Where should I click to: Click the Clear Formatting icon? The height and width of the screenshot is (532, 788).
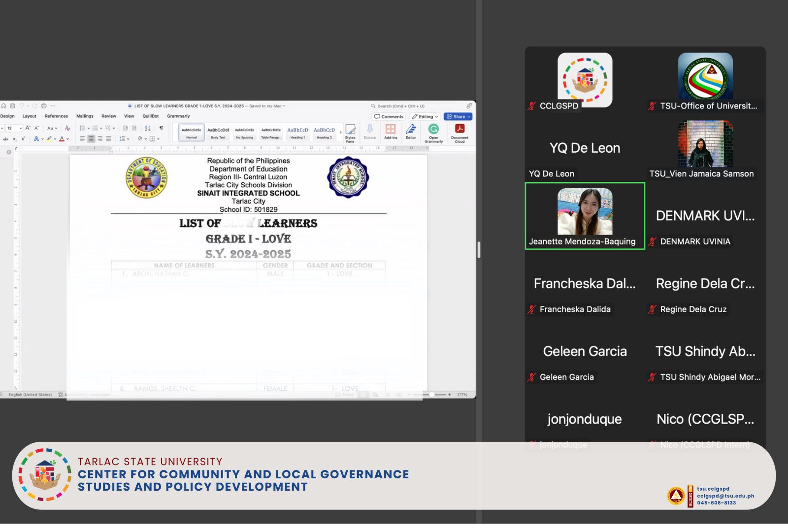coord(67,128)
